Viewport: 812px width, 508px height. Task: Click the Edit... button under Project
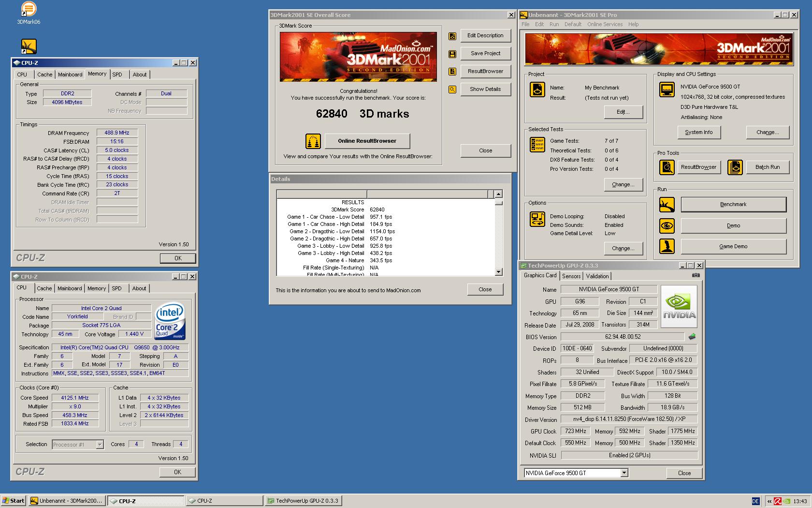coord(623,112)
